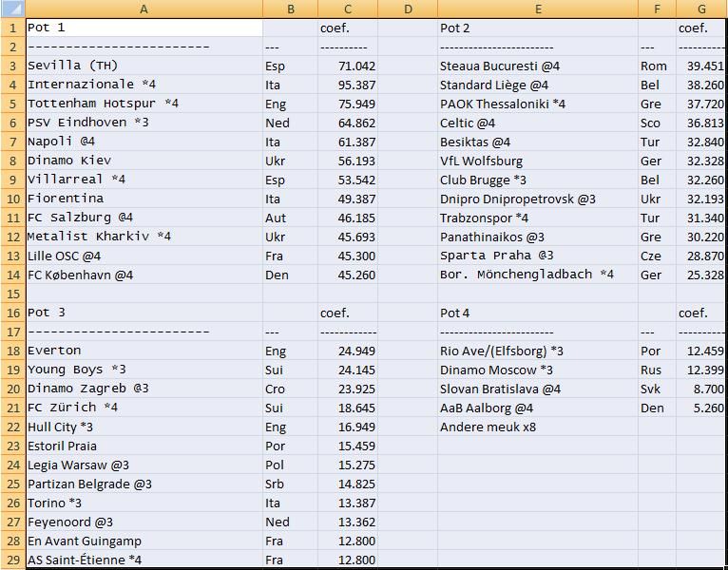Screen dimensions: 728x570
Task: Click cell 'Villarreal *4'
Action: [144, 180]
